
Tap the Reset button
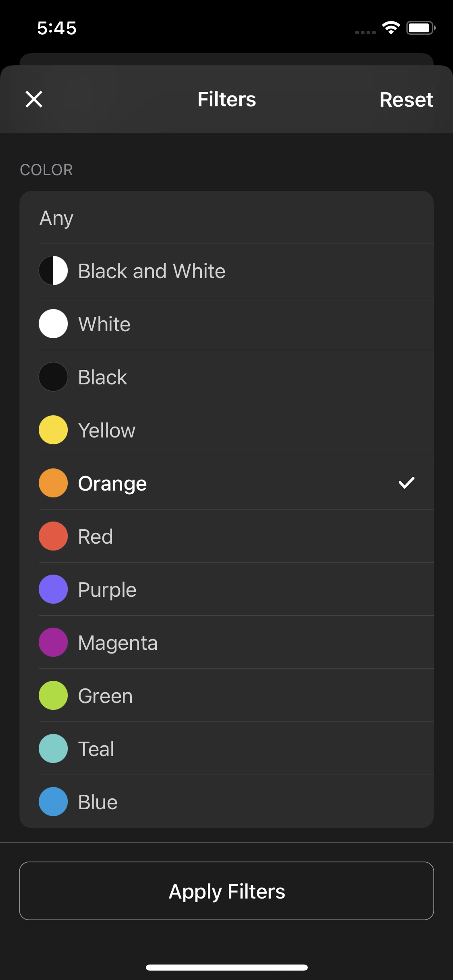click(x=406, y=100)
